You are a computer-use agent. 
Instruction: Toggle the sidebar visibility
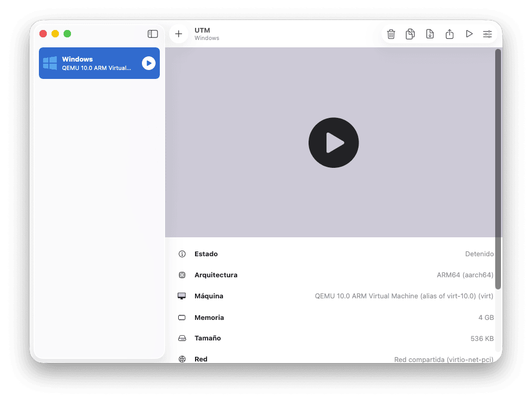tap(152, 34)
